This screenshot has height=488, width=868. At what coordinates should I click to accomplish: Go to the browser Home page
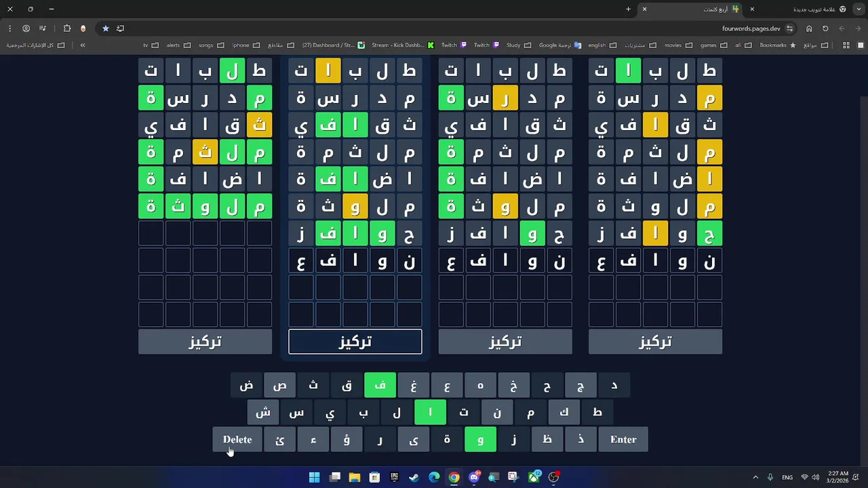pyautogui.click(x=809, y=28)
